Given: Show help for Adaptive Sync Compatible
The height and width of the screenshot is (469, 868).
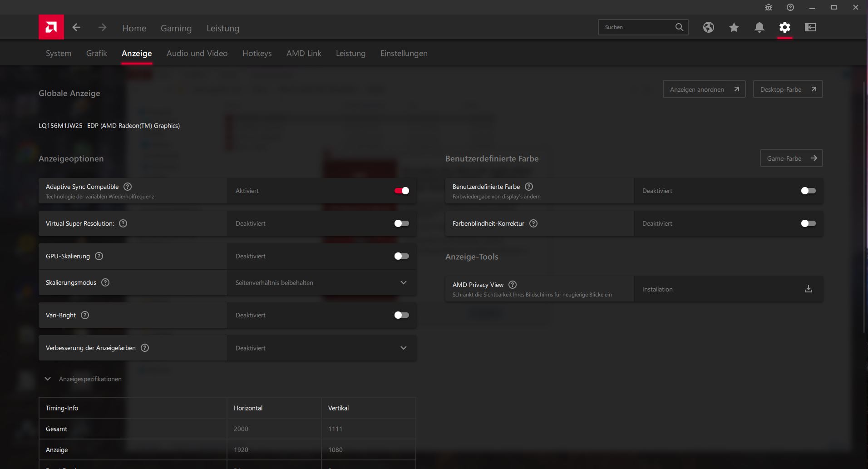Looking at the screenshot, I should point(128,187).
